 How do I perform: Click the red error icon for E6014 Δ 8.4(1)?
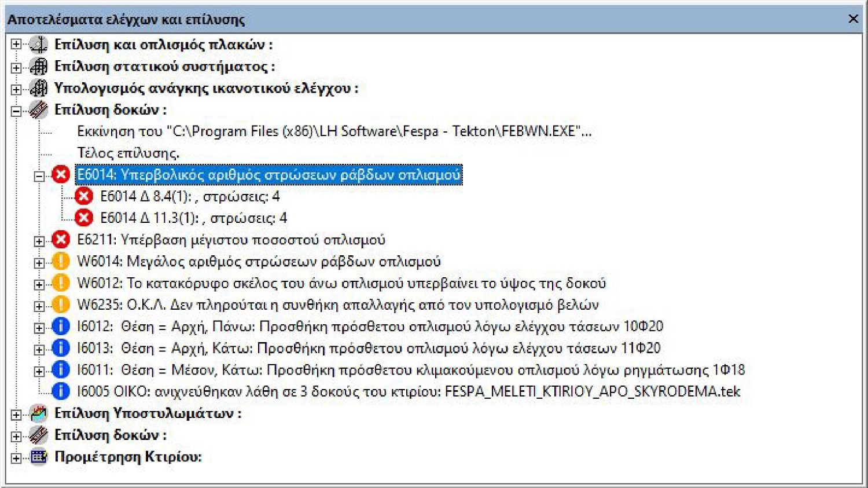(84, 196)
